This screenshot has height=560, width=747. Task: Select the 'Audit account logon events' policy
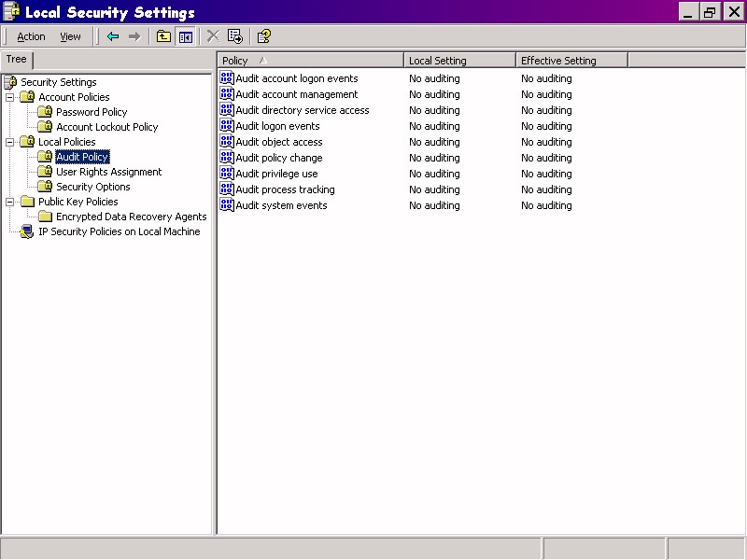pyautogui.click(x=296, y=78)
